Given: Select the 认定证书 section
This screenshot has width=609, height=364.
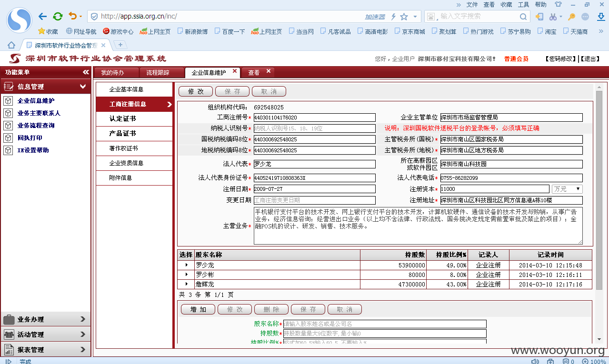Looking at the screenshot, I should (x=134, y=119).
